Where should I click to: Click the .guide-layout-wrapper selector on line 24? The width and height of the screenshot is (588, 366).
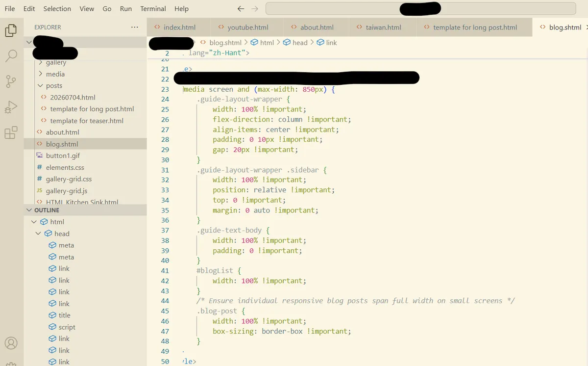(240, 100)
